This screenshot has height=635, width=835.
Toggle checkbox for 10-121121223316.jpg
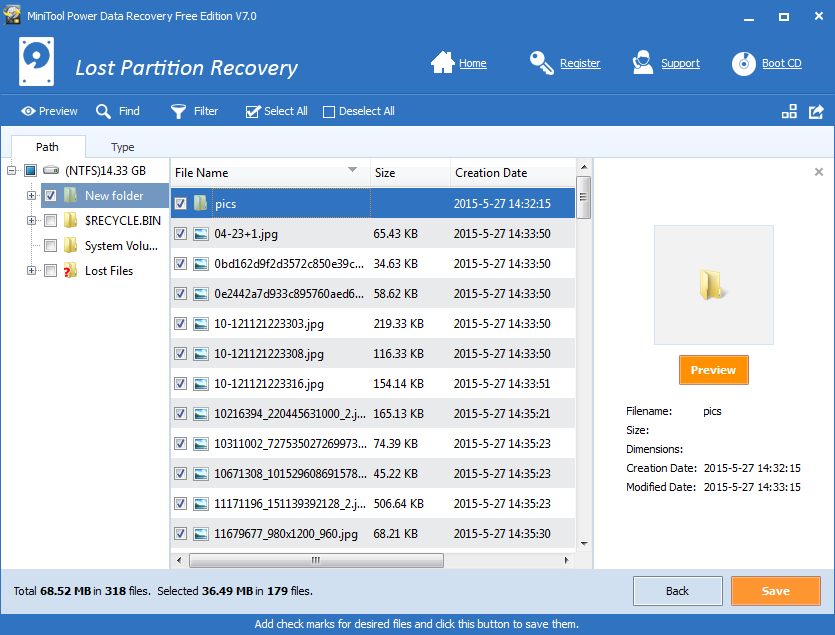pyautogui.click(x=181, y=384)
